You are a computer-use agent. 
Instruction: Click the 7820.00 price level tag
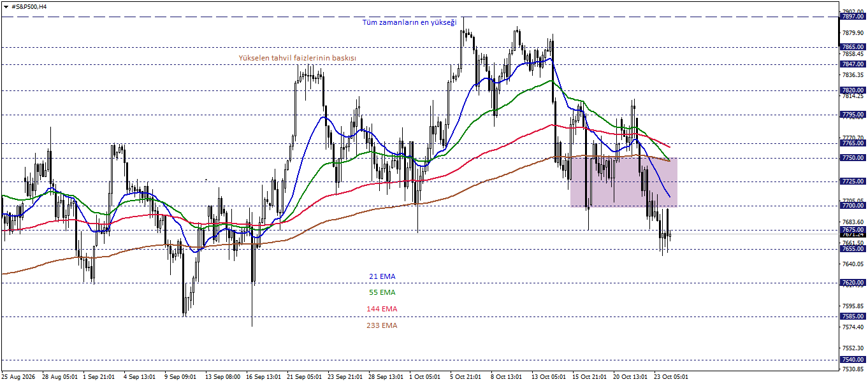[853, 90]
